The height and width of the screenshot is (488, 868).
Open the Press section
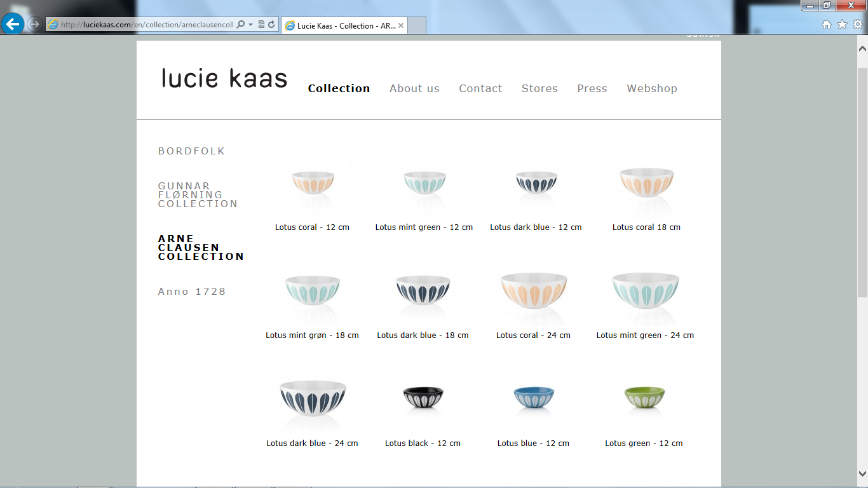(592, 88)
